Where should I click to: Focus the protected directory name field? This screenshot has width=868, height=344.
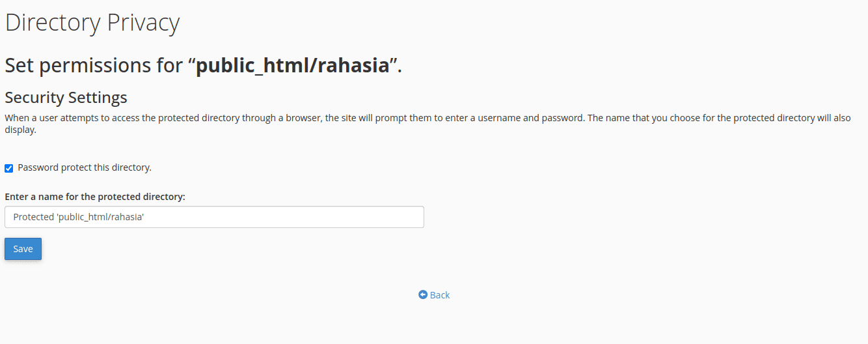point(214,217)
